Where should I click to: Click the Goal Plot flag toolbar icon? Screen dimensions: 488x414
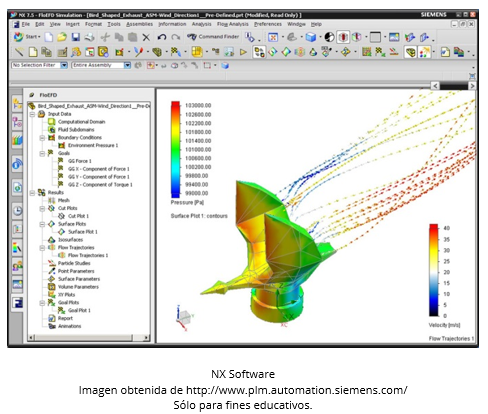pyautogui.click(x=380, y=52)
